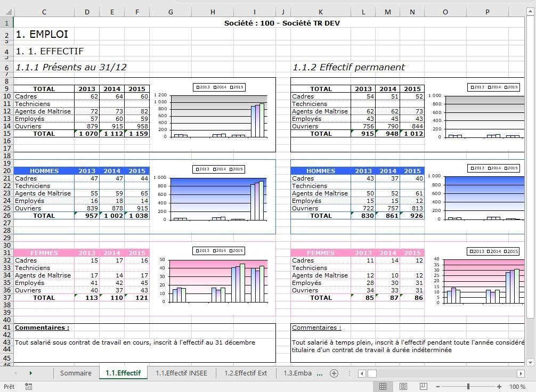Viewport: 536px width, 392px height.
Task: Click the pink FEMMES header in Présents table
Action: [x=44, y=253]
